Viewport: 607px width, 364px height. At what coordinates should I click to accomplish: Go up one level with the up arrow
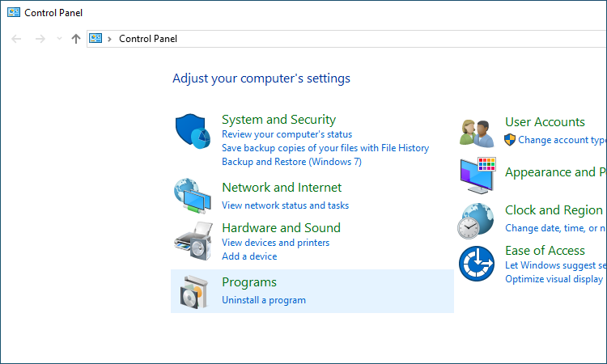(x=76, y=39)
